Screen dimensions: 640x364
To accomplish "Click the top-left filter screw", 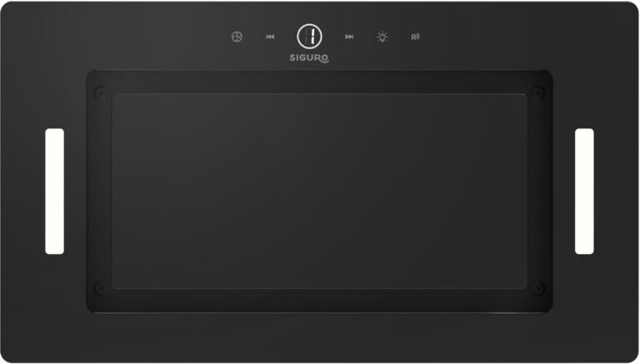I will tap(100, 93).
